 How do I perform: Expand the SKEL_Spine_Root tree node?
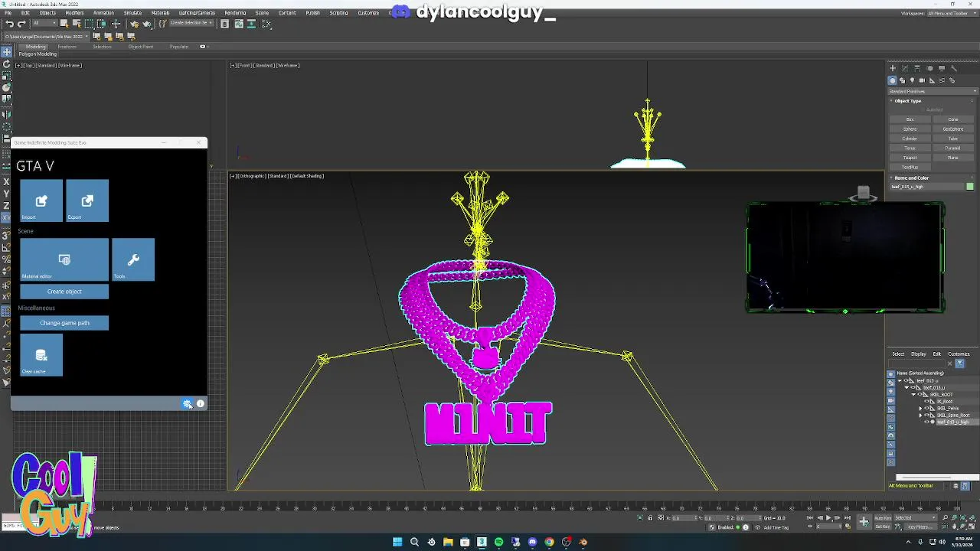[920, 416]
